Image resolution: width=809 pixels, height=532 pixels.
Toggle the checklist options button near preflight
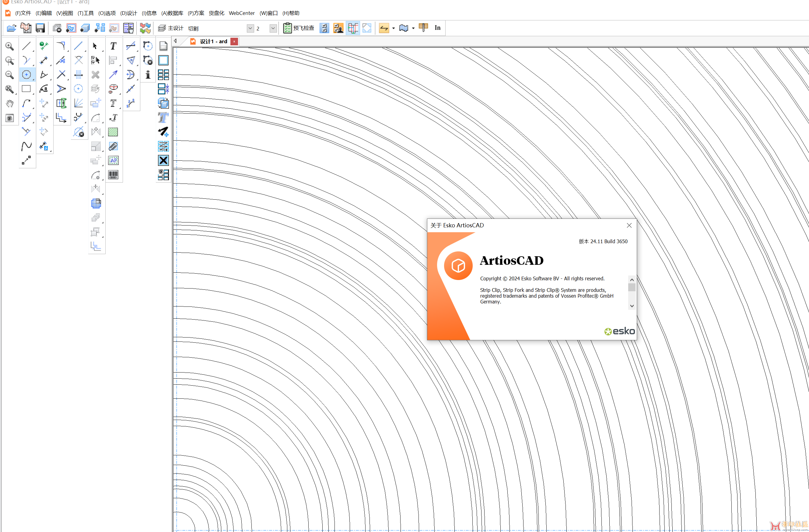[x=324, y=28]
